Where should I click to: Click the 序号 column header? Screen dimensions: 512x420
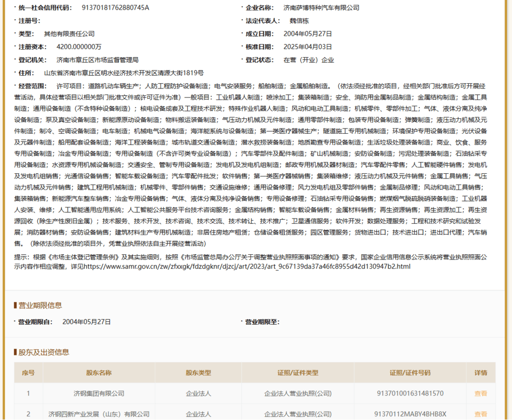28,373
